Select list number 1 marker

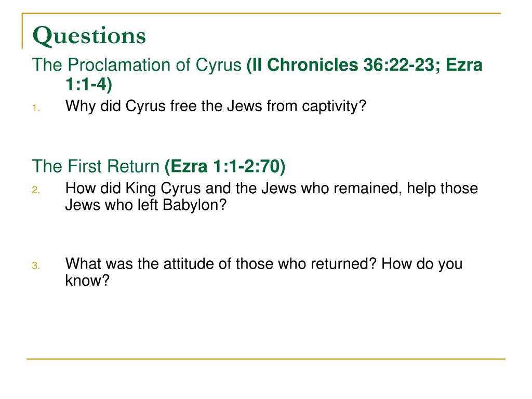[36, 108]
